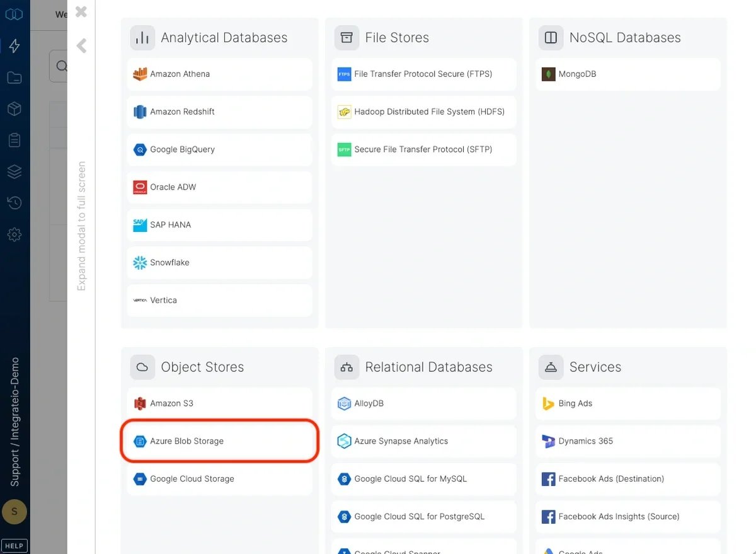Select Bing Ads service
Screen dimensions: 756x554
pos(627,403)
